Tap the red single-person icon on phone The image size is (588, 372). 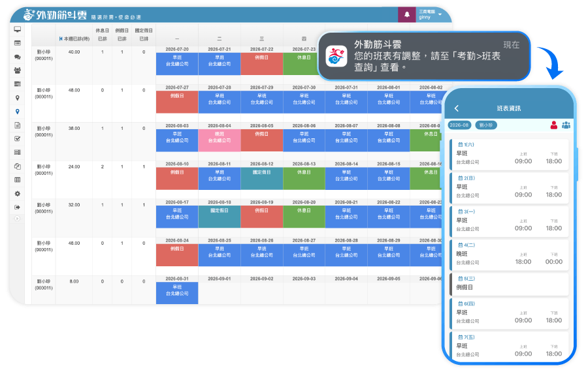coord(553,125)
